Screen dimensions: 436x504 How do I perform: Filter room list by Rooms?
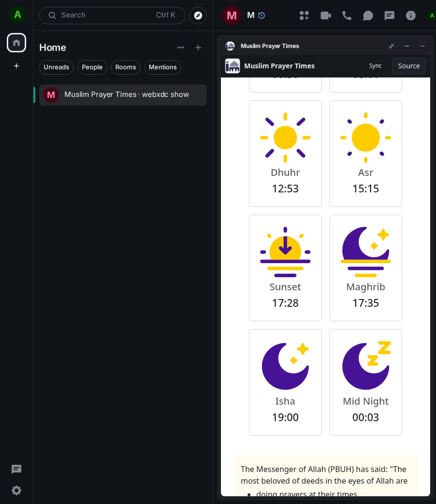pos(125,67)
